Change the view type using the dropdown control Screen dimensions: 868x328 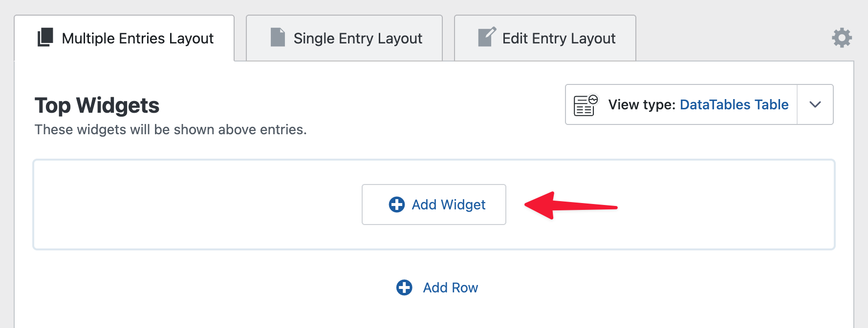click(x=814, y=104)
